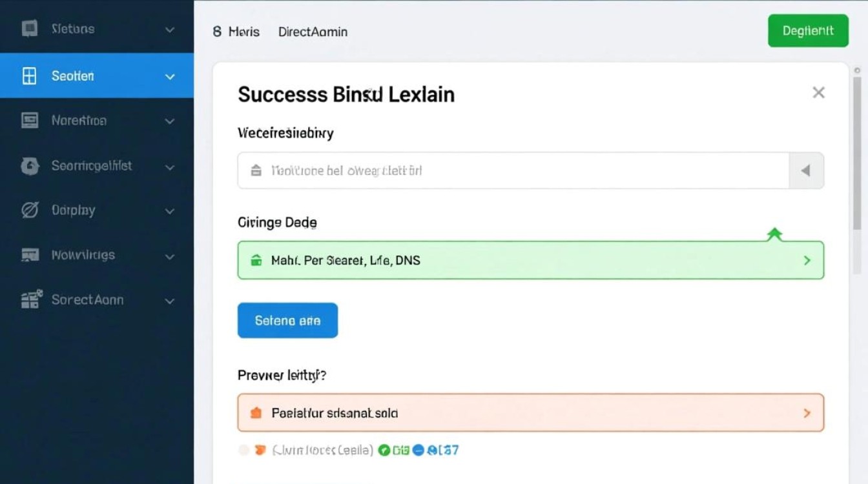Toggle the gray circle at the bottom row
This screenshot has height=484, width=868.
click(245, 450)
